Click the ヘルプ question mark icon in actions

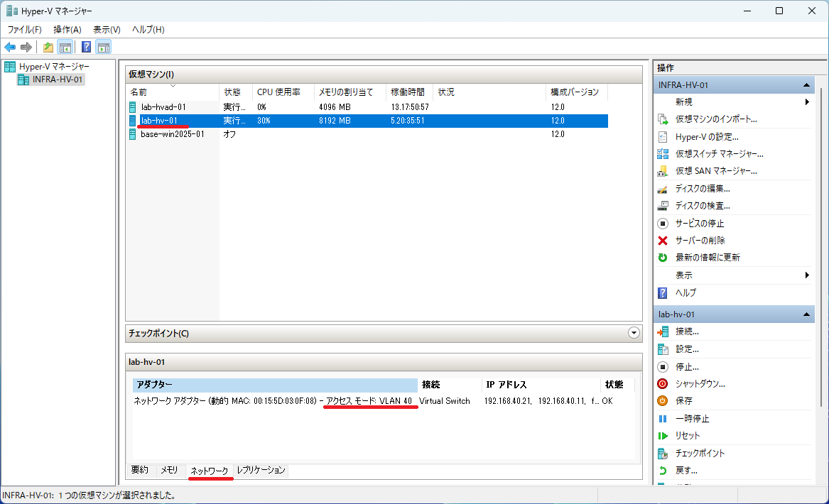(663, 292)
